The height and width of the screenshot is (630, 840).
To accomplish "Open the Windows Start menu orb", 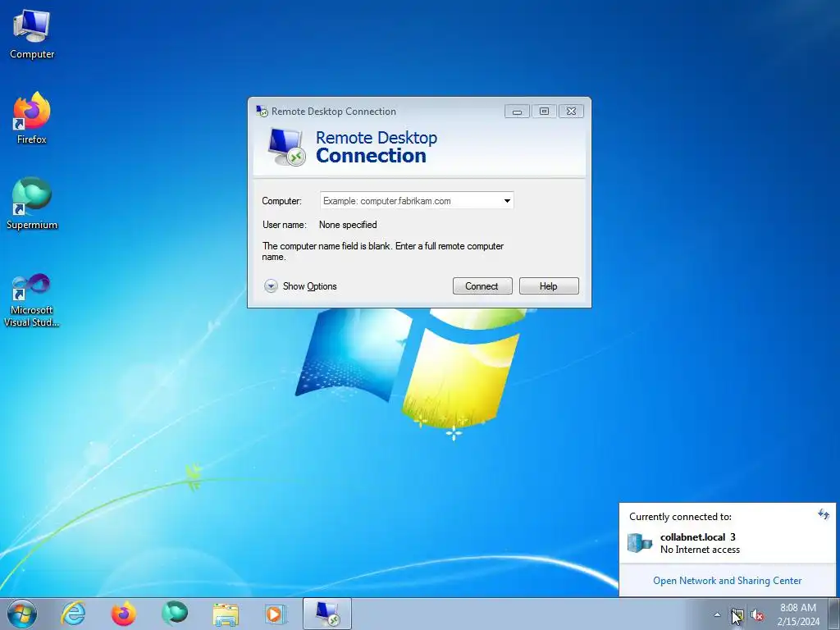I will [x=22, y=614].
